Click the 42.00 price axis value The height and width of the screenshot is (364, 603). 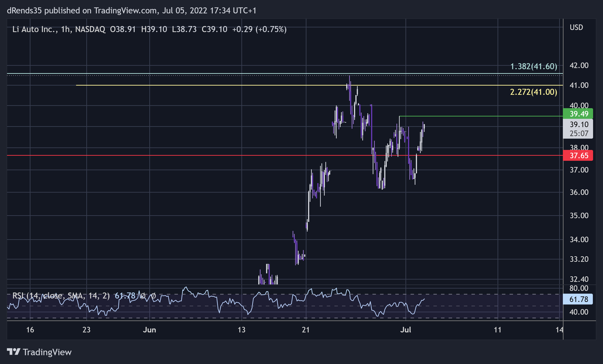579,66
